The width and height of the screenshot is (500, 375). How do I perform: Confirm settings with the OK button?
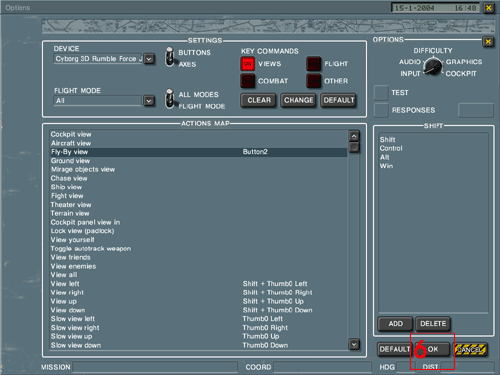(x=432, y=349)
